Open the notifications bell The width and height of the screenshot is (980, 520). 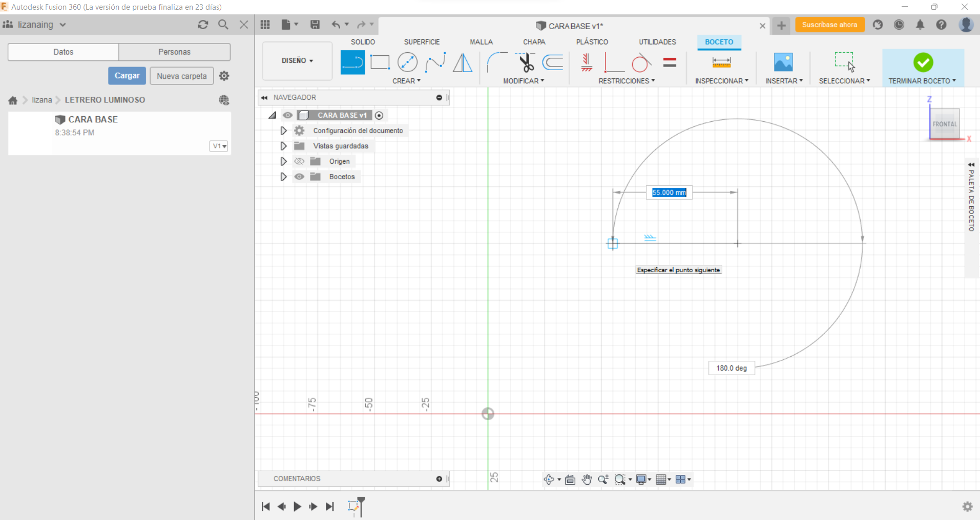920,25
